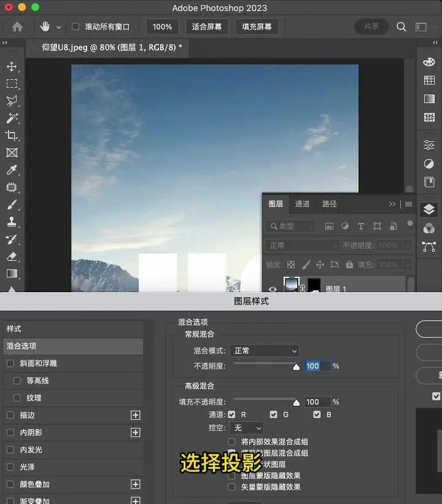Click the Hand tool icon in options bar
442x504 pixels.
click(45, 26)
